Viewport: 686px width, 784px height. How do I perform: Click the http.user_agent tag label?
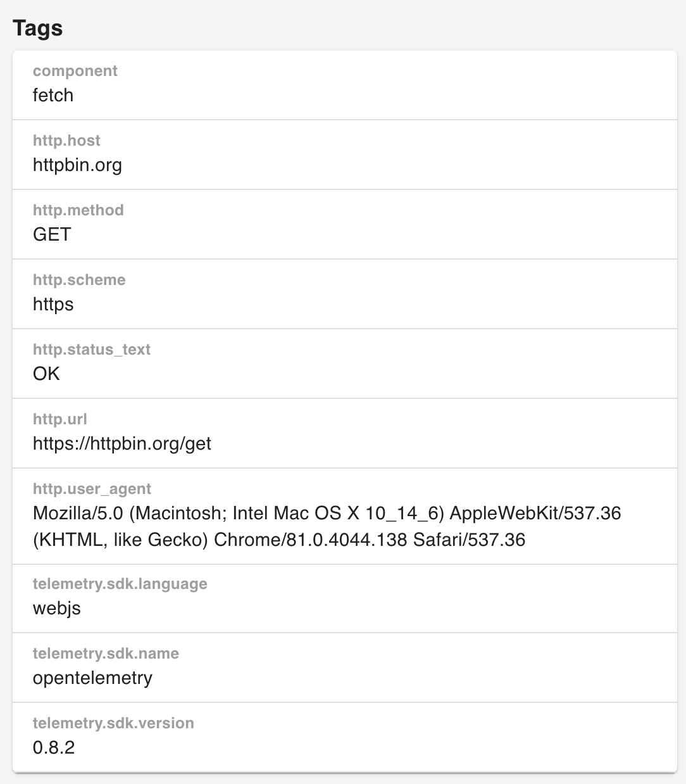point(92,489)
